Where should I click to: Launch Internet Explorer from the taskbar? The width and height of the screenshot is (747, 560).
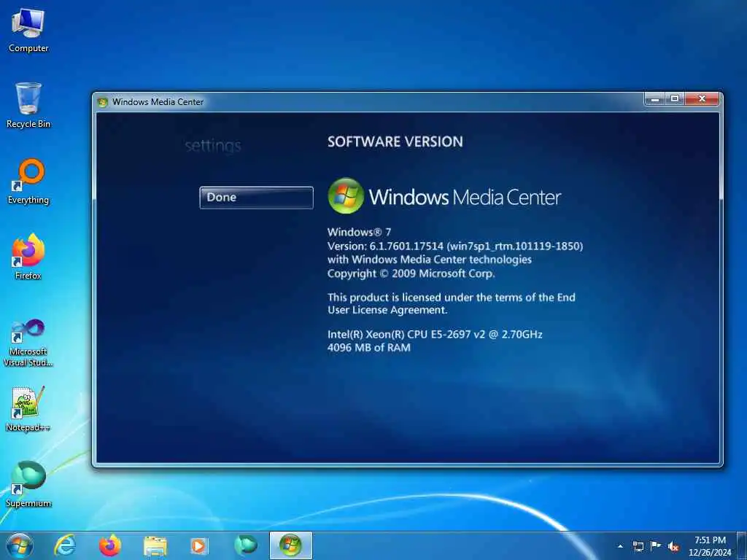tap(65, 545)
